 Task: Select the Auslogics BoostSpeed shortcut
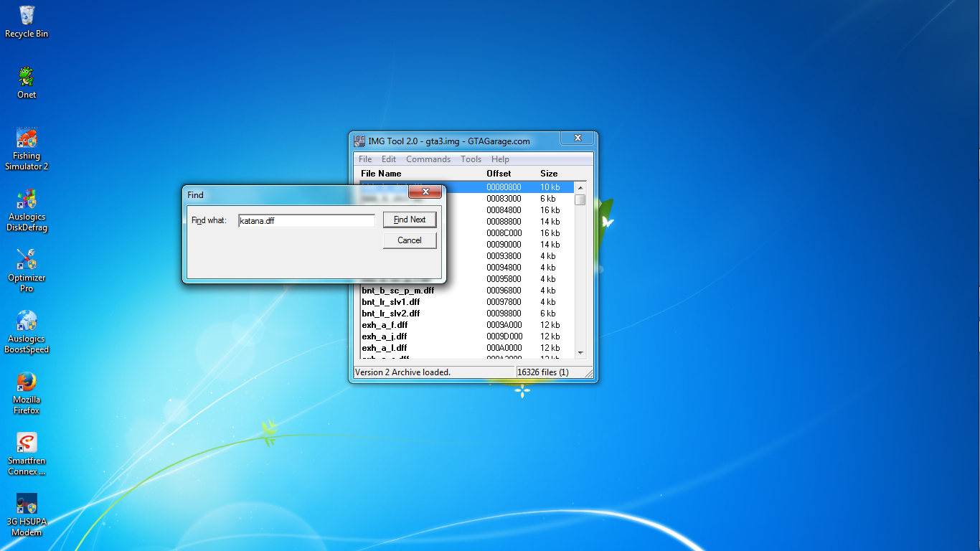[27, 331]
